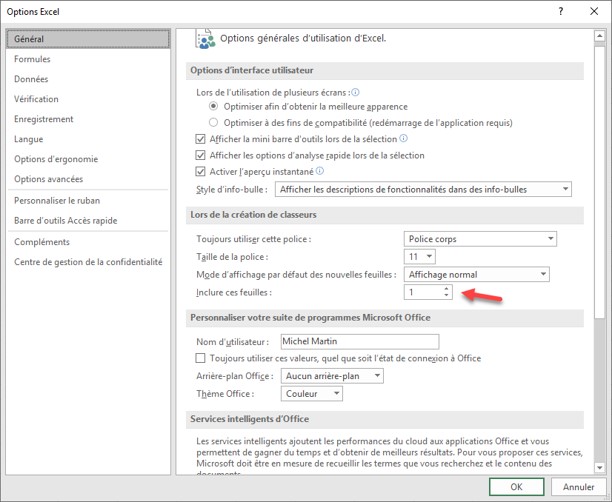
Task: Open the Données category
Action: point(88,79)
